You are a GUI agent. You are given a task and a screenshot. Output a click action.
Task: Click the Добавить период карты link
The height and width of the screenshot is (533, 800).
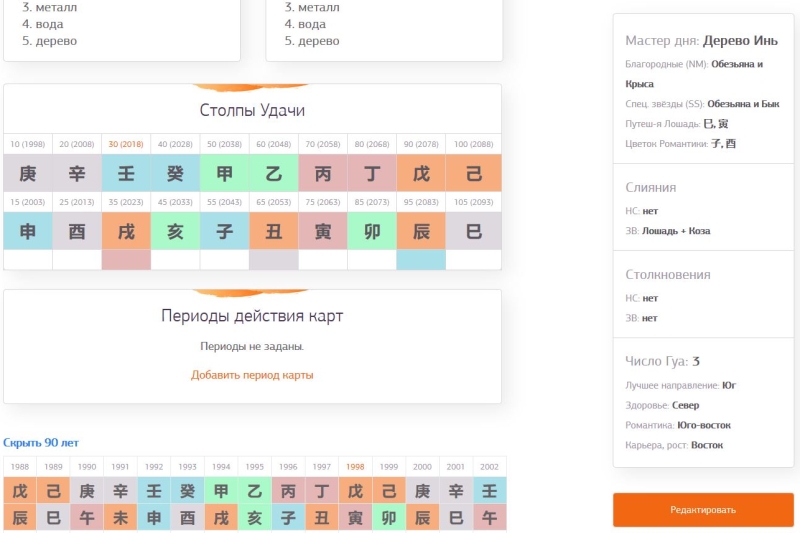(252, 375)
